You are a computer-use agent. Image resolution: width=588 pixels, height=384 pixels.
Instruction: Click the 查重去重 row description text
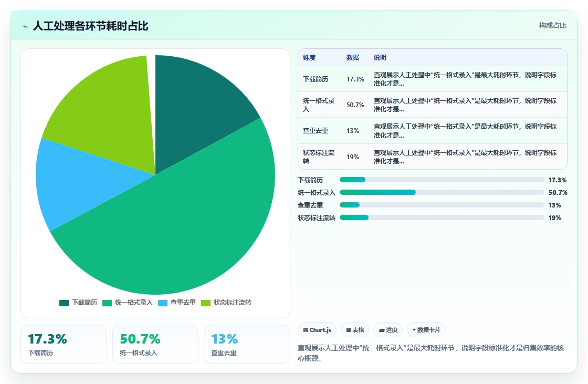point(465,131)
